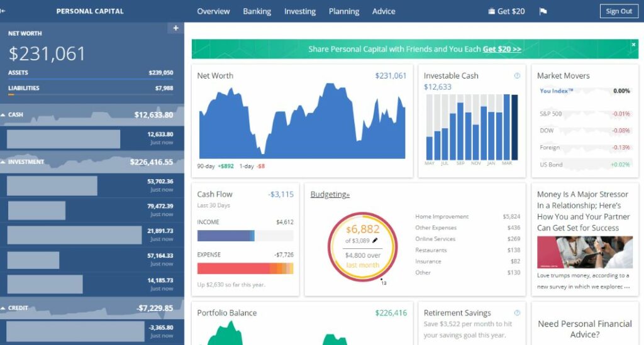Click the Sign Out button
Viewport: 644px width, 345px height.
coord(619,11)
